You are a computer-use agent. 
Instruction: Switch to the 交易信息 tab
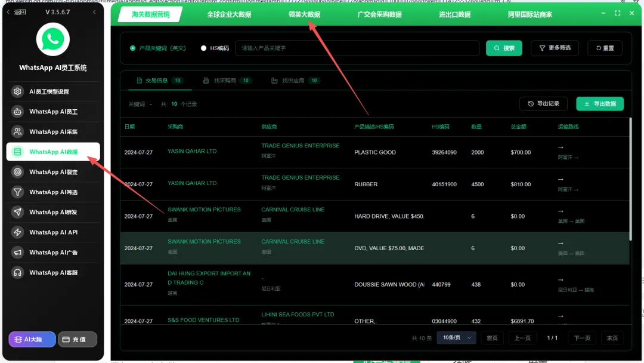coord(159,81)
